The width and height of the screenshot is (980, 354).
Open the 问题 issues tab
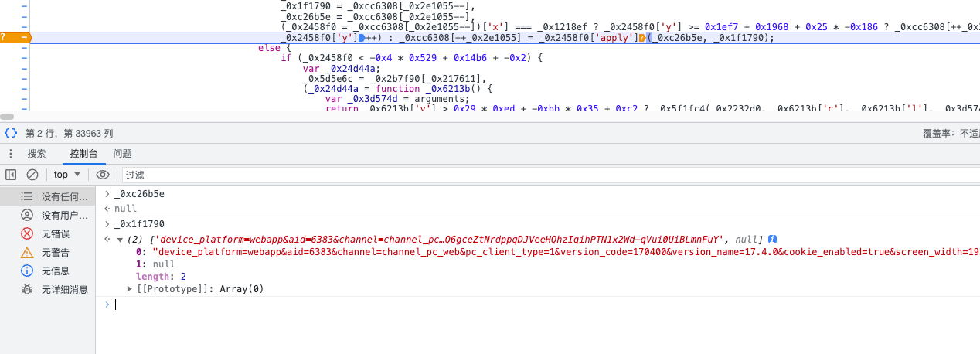pyautogui.click(x=122, y=154)
